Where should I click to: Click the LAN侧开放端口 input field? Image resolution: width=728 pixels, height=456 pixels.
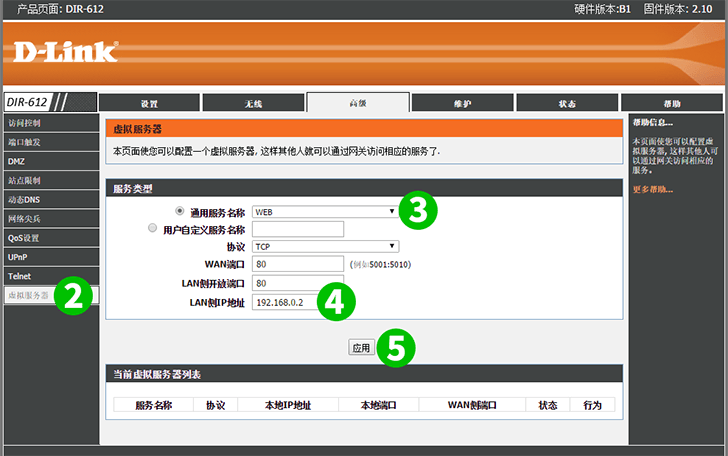pos(298,283)
